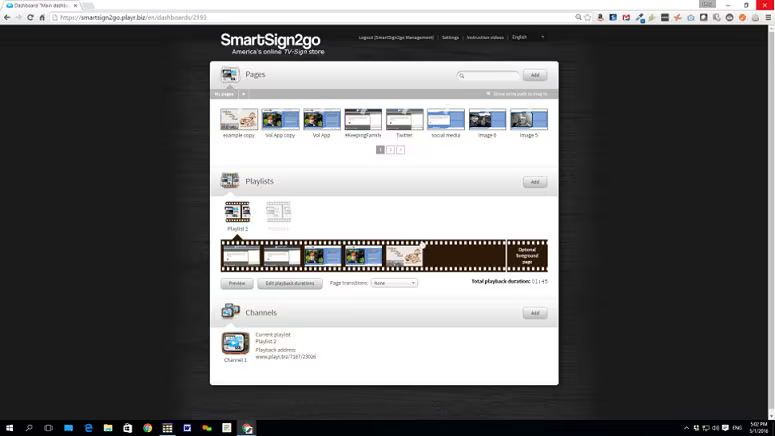Click Add in the Channels section
The width and height of the screenshot is (775, 436).
[535, 313]
